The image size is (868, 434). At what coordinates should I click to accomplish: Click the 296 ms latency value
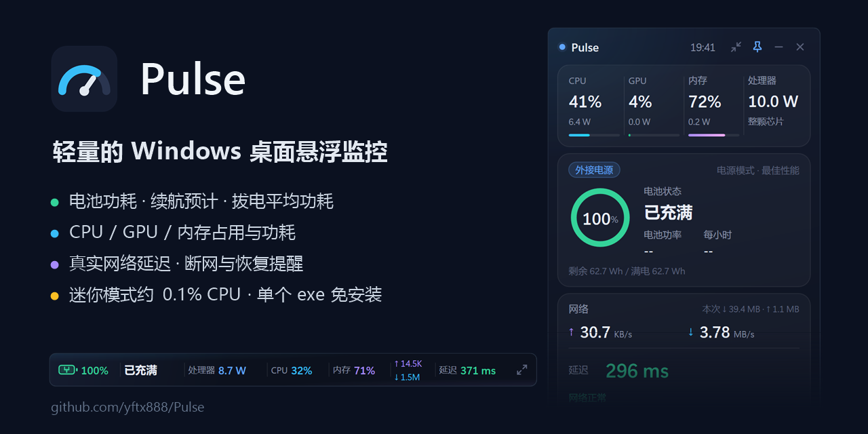click(637, 371)
